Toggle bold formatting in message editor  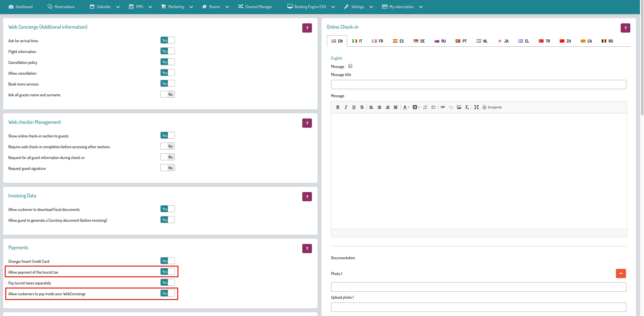pyautogui.click(x=338, y=107)
